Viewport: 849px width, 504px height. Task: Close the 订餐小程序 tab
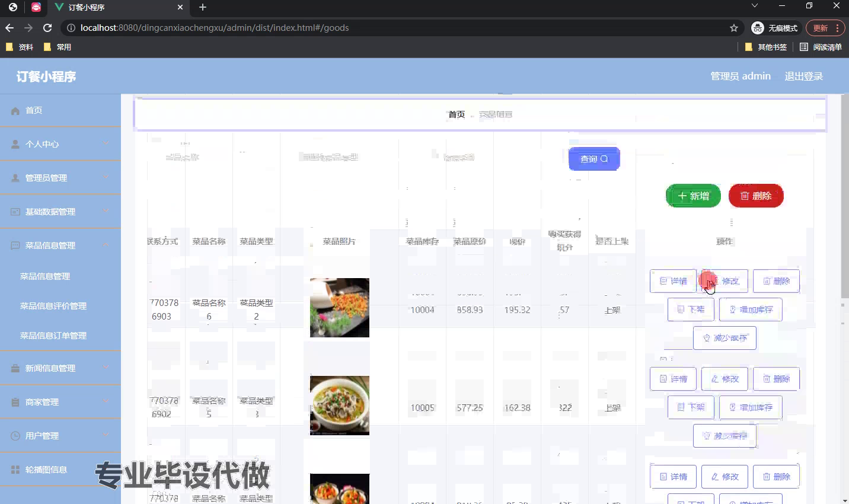tap(180, 7)
